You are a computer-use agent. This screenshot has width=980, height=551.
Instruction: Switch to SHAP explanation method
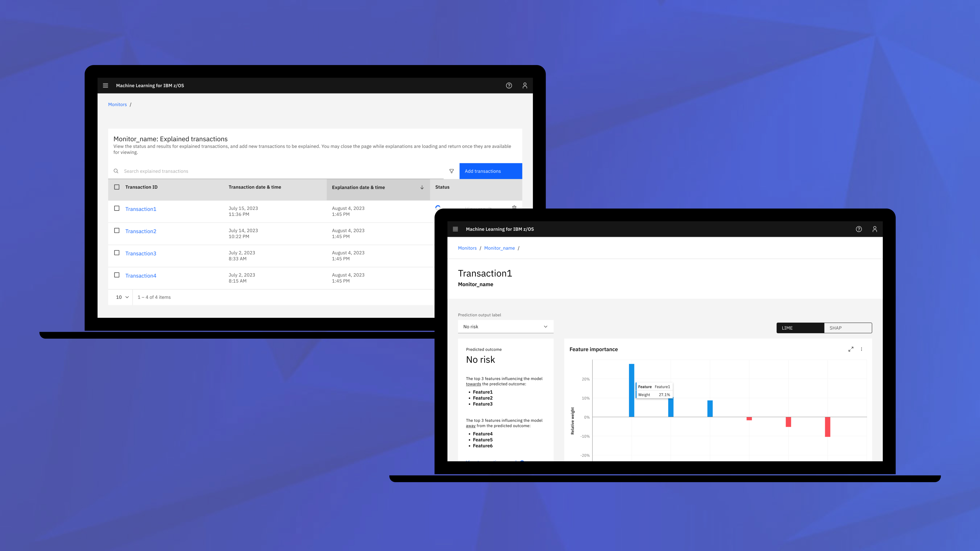[847, 328]
